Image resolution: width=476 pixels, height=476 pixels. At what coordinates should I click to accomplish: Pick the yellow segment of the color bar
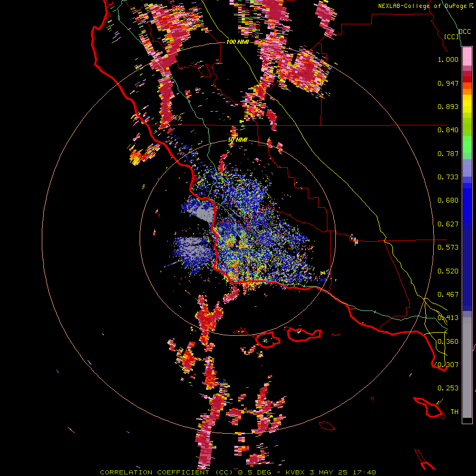467,104
